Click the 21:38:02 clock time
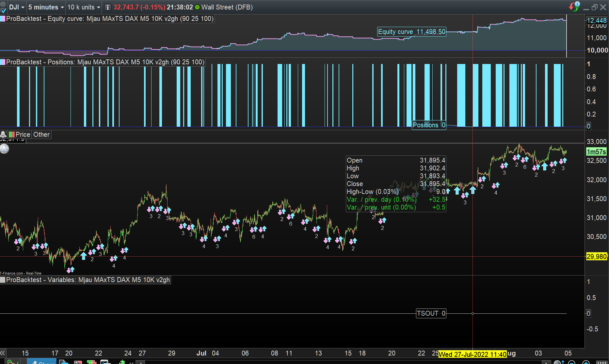This screenshot has width=609, height=364. tap(180, 7)
